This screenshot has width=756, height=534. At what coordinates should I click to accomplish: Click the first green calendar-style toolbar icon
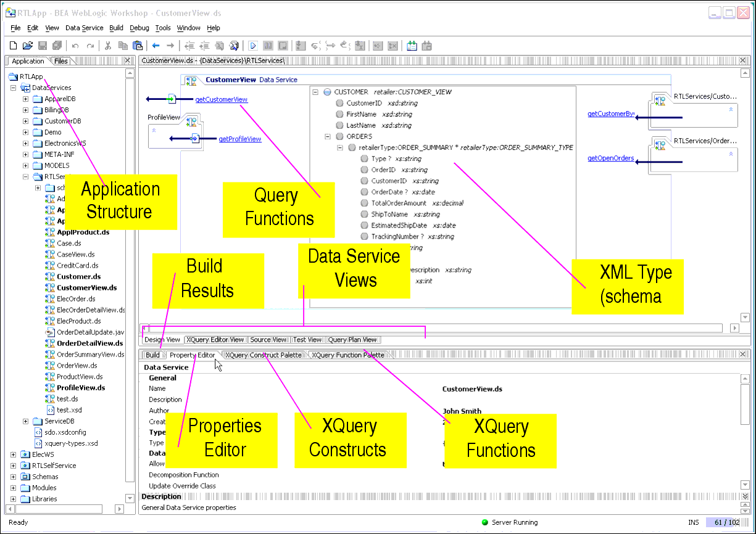point(412,46)
